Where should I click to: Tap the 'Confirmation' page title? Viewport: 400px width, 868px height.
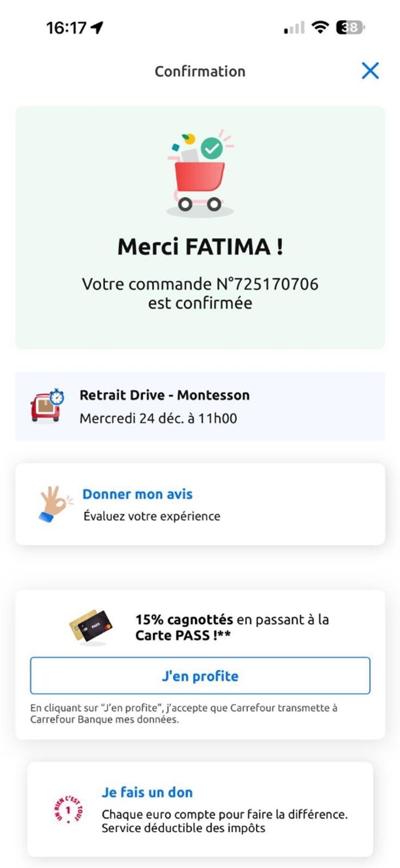click(200, 71)
